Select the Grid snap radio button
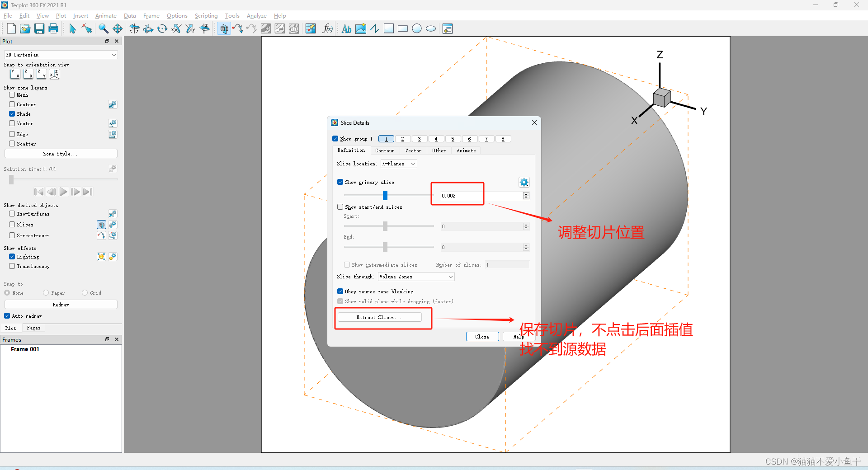 [84, 293]
